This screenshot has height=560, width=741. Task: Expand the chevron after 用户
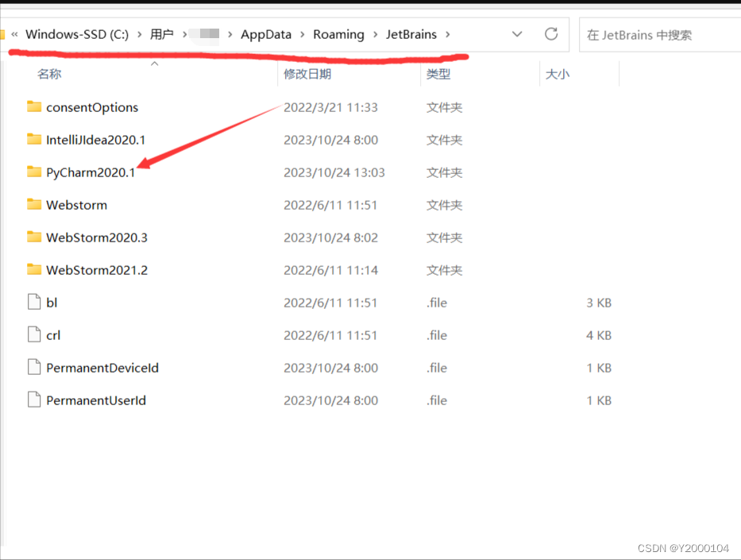click(184, 34)
